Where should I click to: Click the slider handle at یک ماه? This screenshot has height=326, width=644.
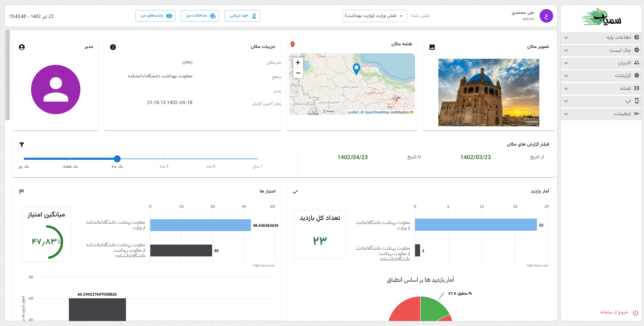(117, 159)
